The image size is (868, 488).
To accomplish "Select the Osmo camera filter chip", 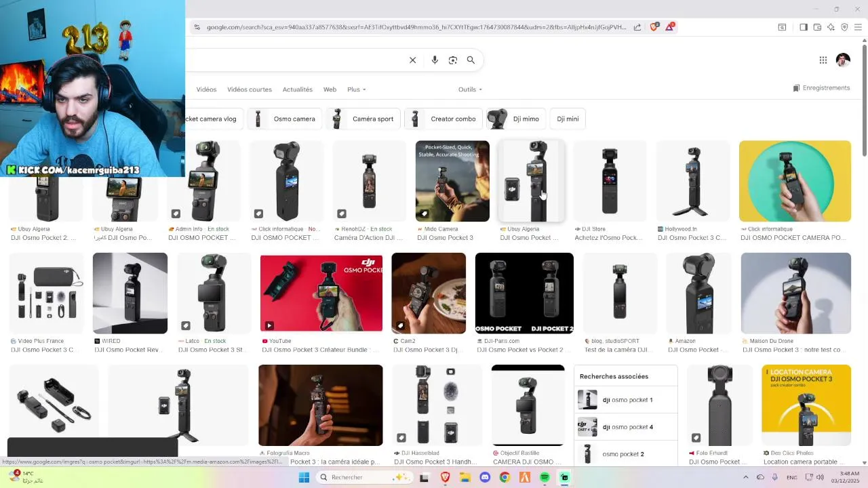I will click(285, 119).
